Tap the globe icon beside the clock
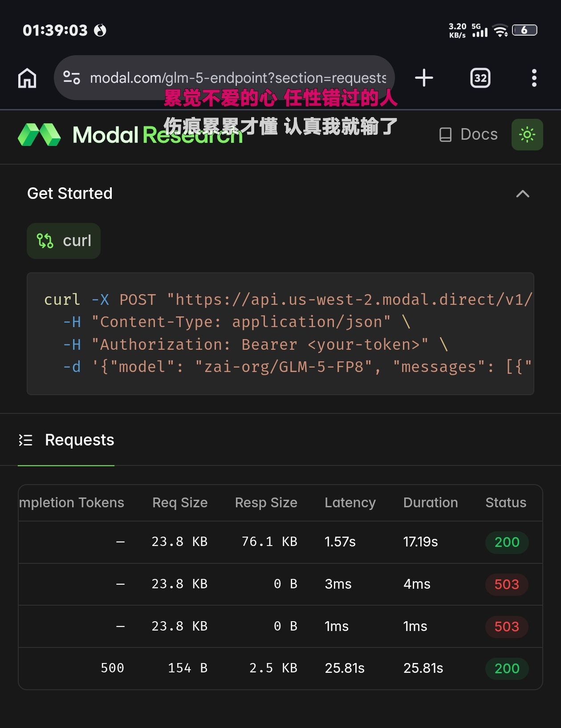This screenshot has width=561, height=728. pos(100,30)
